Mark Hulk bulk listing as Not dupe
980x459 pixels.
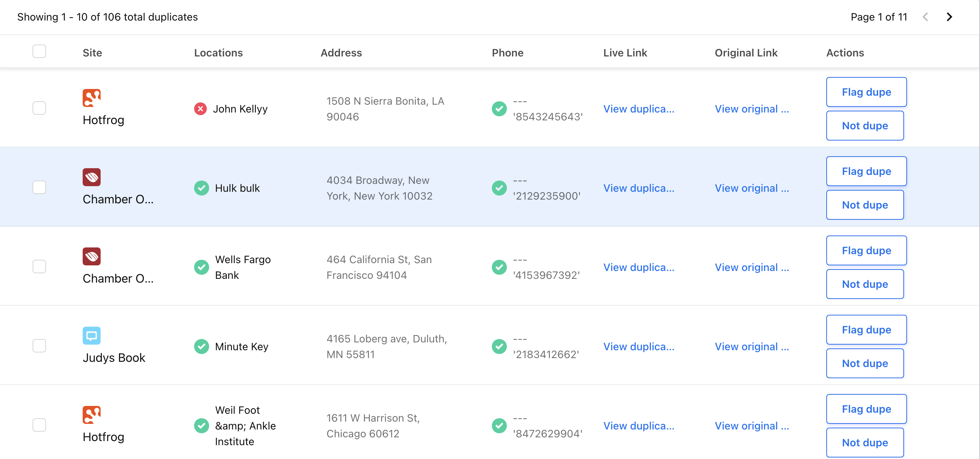point(865,205)
